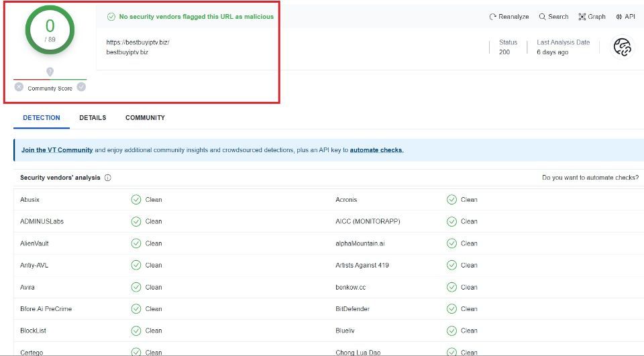Click the Clean check icon for Abusix

click(x=136, y=200)
